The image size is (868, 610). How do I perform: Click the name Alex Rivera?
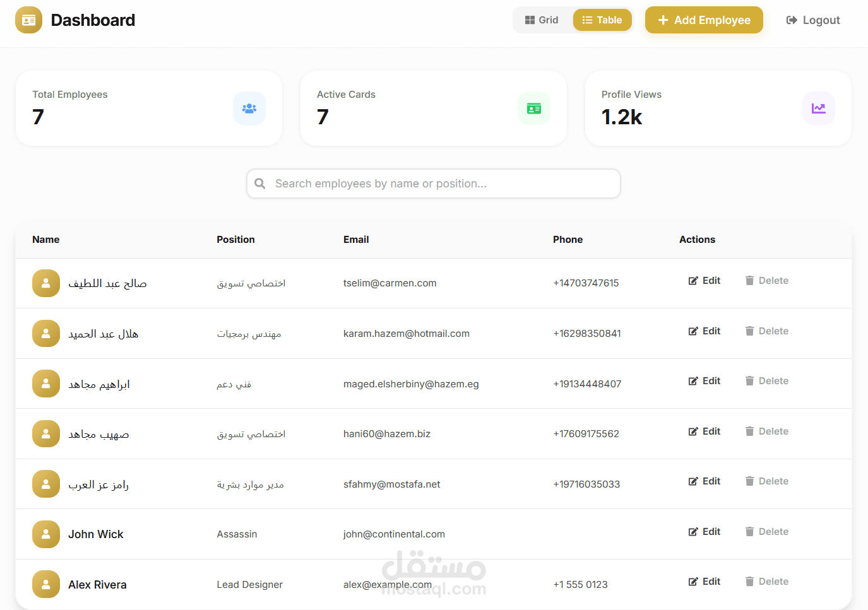[x=97, y=585]
